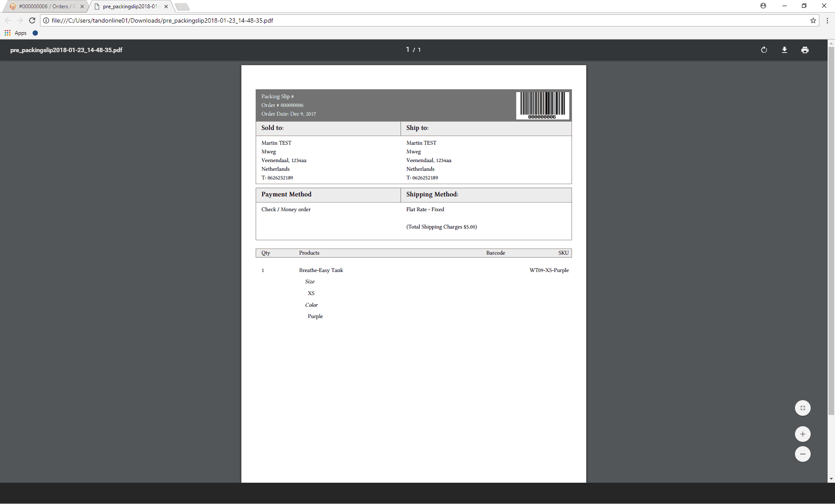835x504 pixels.
Task: Close the #000000006 Orders tab
Action: click(x=82, y=7)
